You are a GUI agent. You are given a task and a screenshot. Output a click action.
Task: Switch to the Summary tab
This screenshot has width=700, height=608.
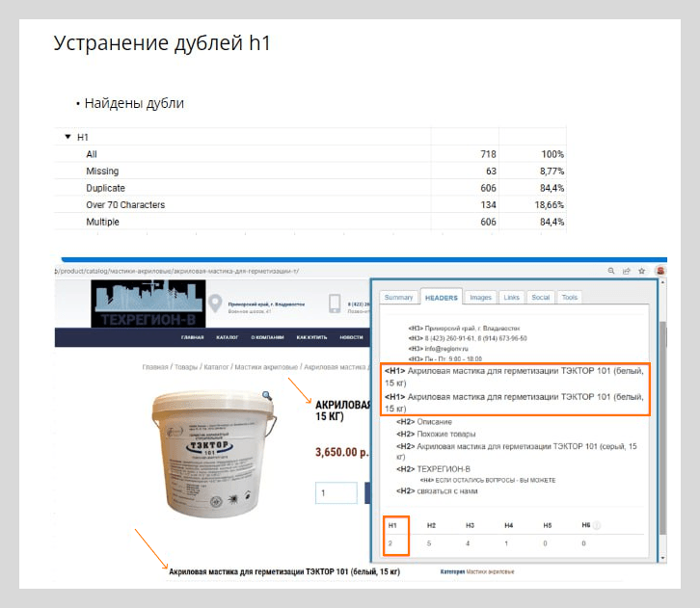(398, 297)
